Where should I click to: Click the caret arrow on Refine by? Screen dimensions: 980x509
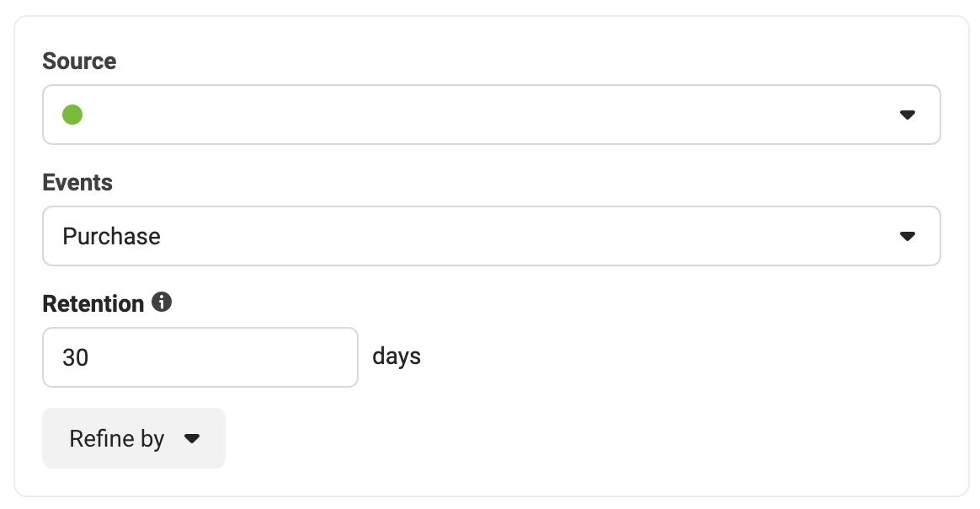(192, 438)
